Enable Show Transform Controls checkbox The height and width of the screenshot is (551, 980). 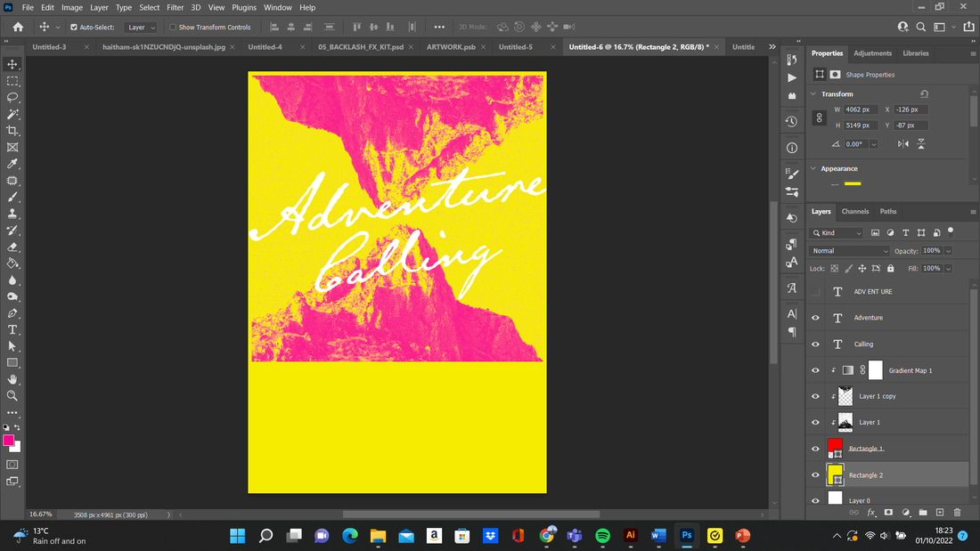[173, 27]
